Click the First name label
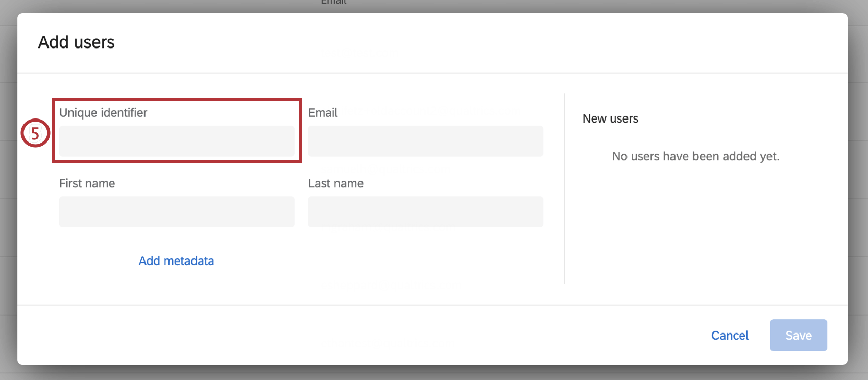 (87, 183)
